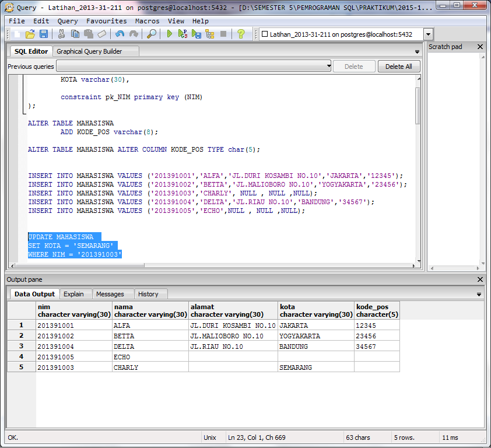Save the query with the Save icon

44,33
